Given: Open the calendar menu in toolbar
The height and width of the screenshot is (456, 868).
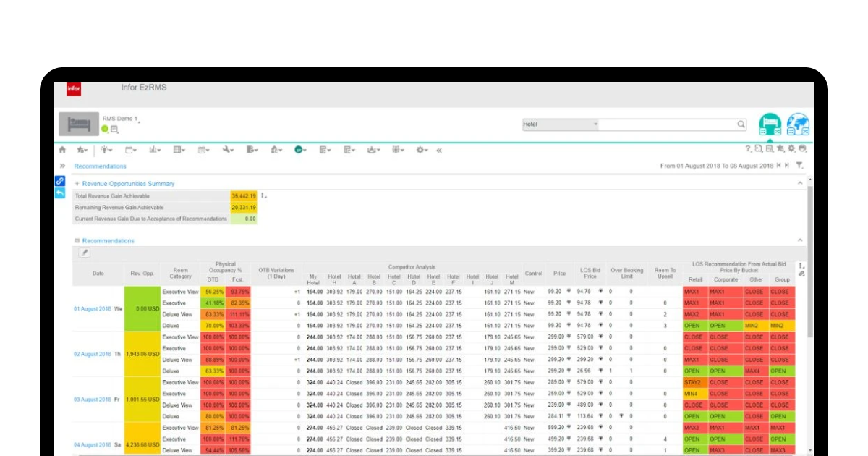Looking at the screenshot, I should 203,150.
